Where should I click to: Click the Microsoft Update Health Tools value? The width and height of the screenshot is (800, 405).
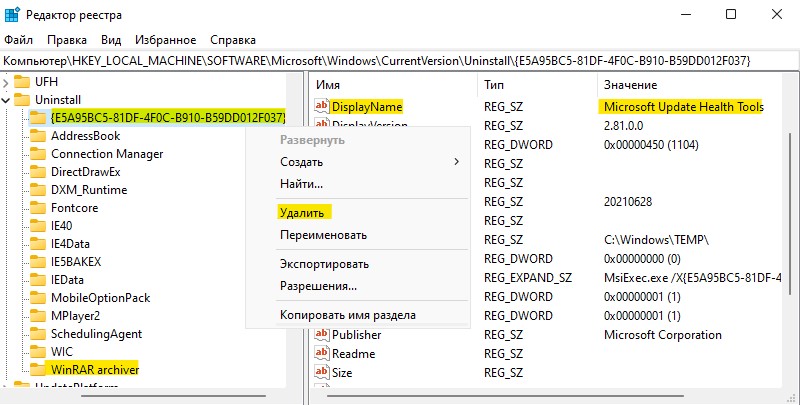(684, 107)
